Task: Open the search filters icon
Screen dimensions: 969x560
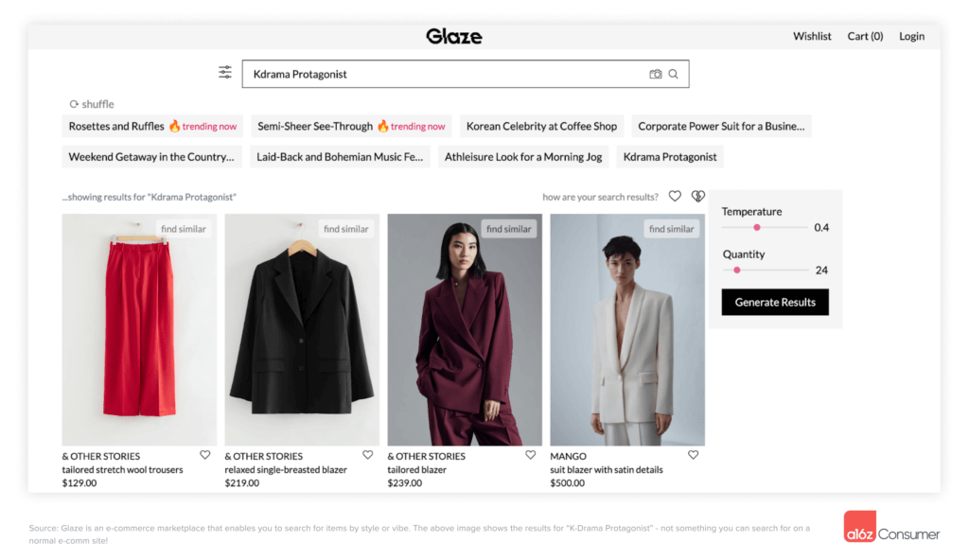Action: 225,71
